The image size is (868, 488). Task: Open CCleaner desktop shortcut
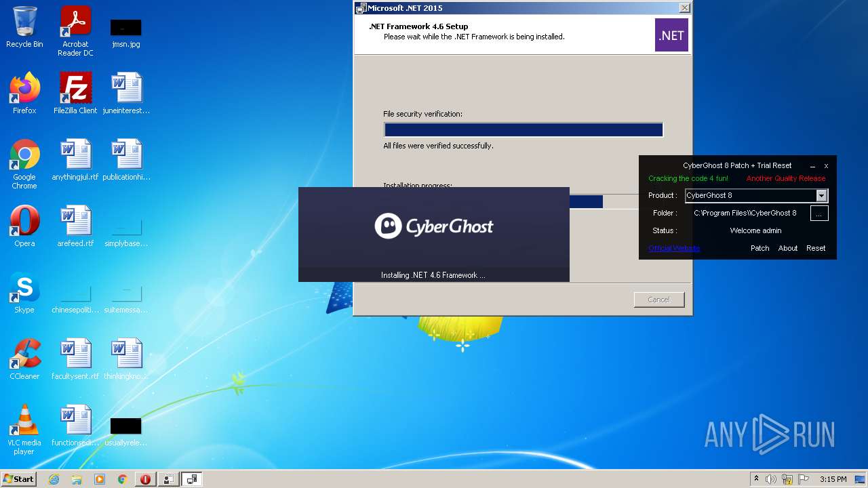point(24,359)
